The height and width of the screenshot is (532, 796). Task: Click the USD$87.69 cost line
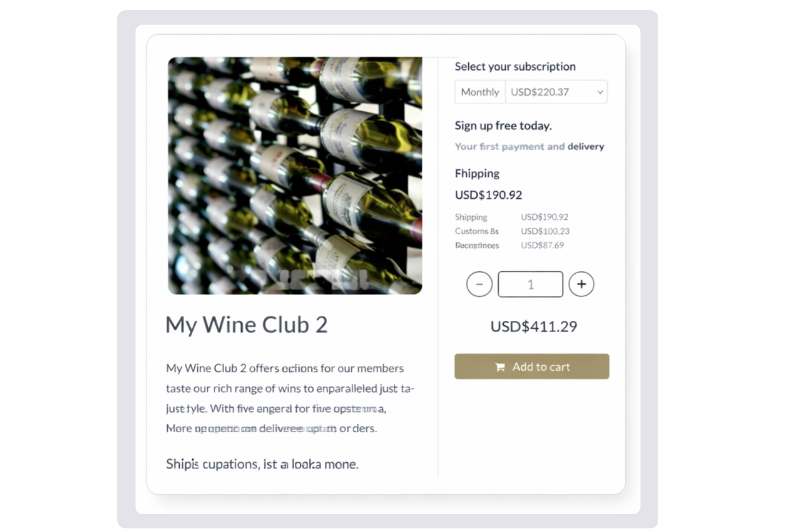point(542,245)
